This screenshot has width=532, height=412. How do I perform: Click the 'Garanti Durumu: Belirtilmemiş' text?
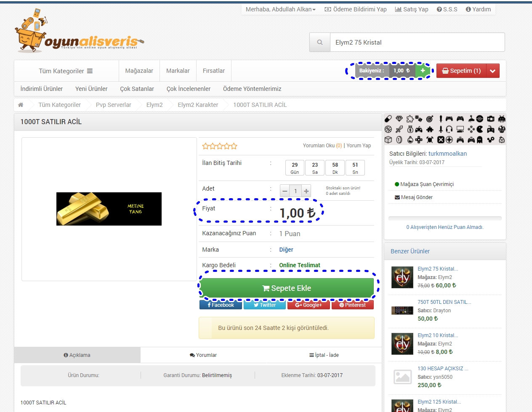[x=198, y=375]
